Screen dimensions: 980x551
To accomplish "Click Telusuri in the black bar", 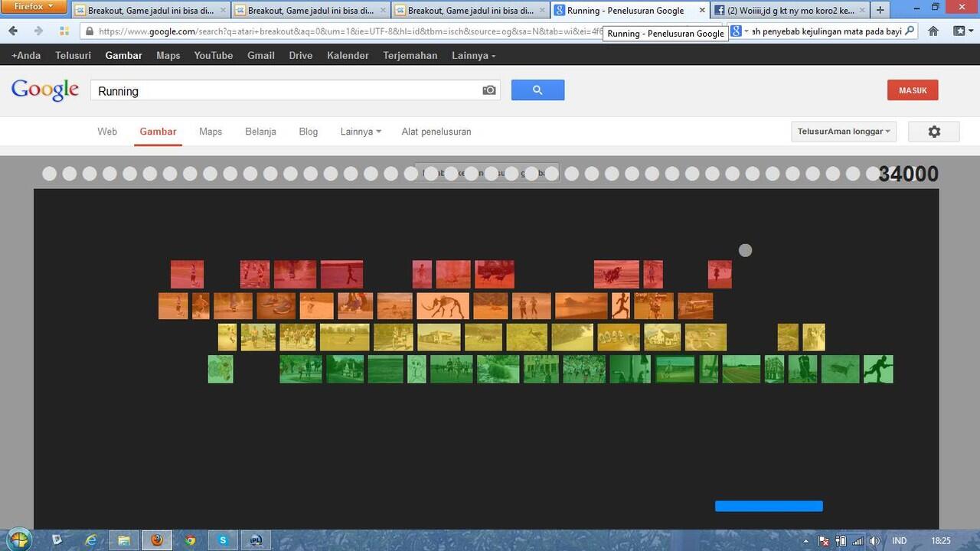I will click(73, 56).
